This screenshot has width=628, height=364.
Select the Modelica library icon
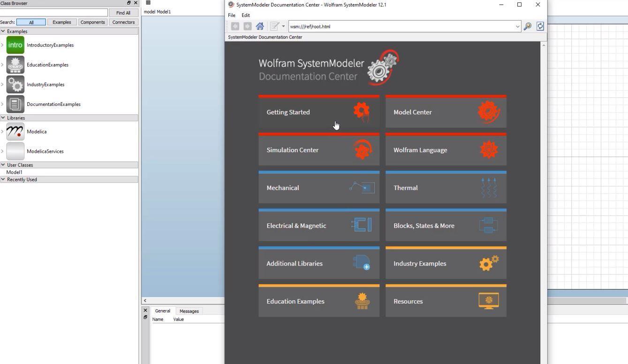click(x=15, y=132)
